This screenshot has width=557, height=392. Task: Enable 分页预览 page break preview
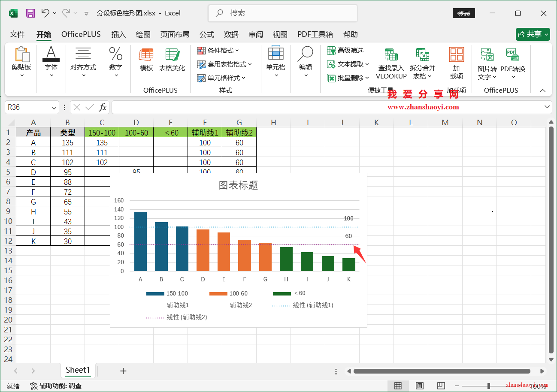pos(441,386)
